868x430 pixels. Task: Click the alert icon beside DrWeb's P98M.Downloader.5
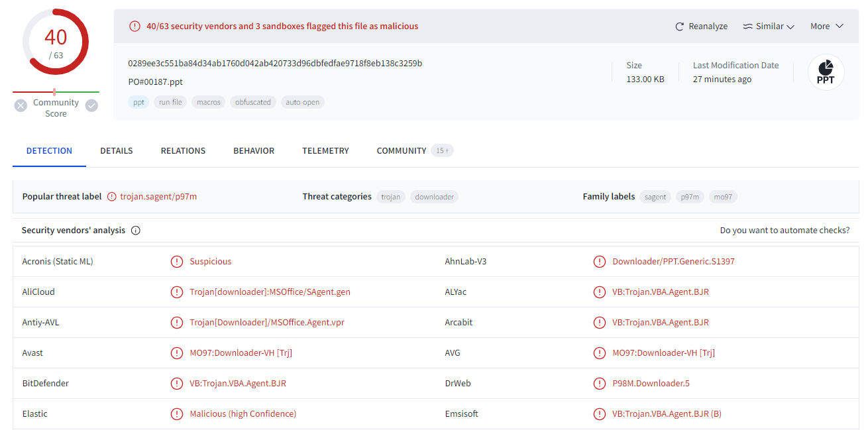coord(599,384)
